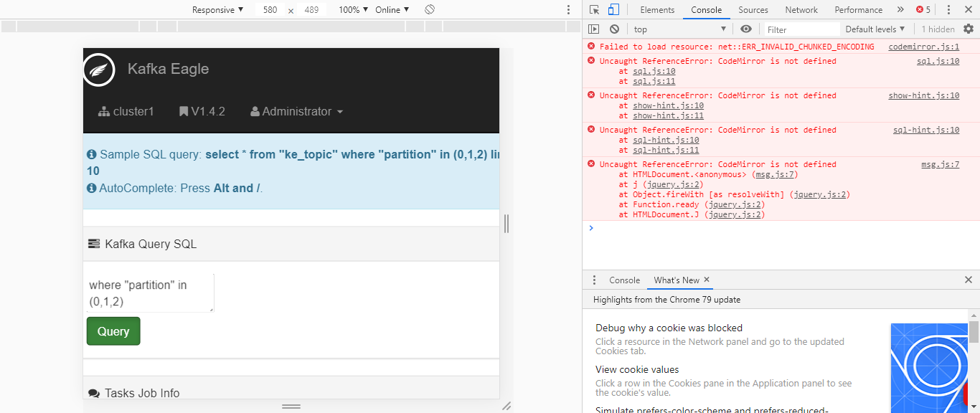Click View cookie values heading
The image size is (980, 413).
pyautogui.click(x=637, y=370)
